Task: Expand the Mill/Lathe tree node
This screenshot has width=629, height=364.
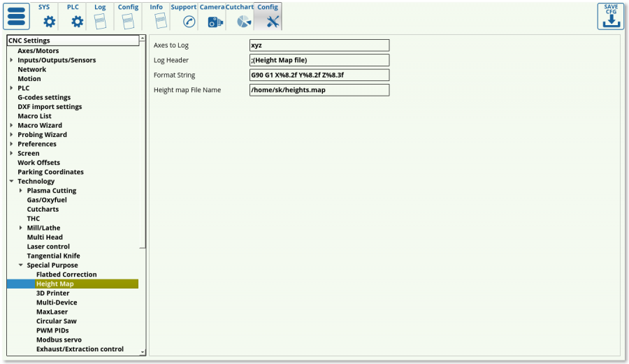Action: [21, 228]
